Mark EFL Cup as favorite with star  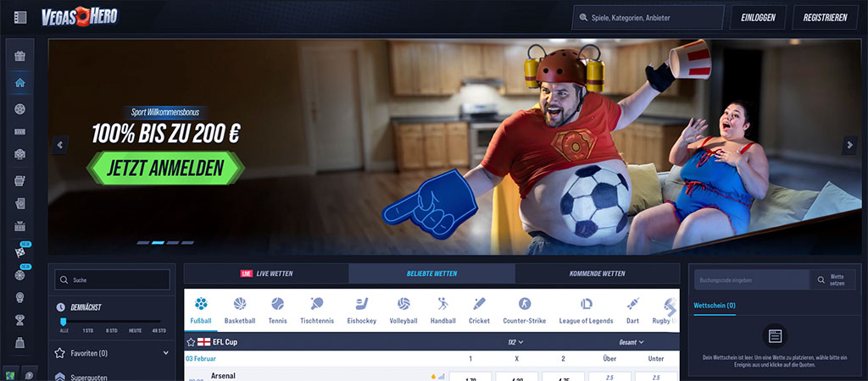click(191, 342)
